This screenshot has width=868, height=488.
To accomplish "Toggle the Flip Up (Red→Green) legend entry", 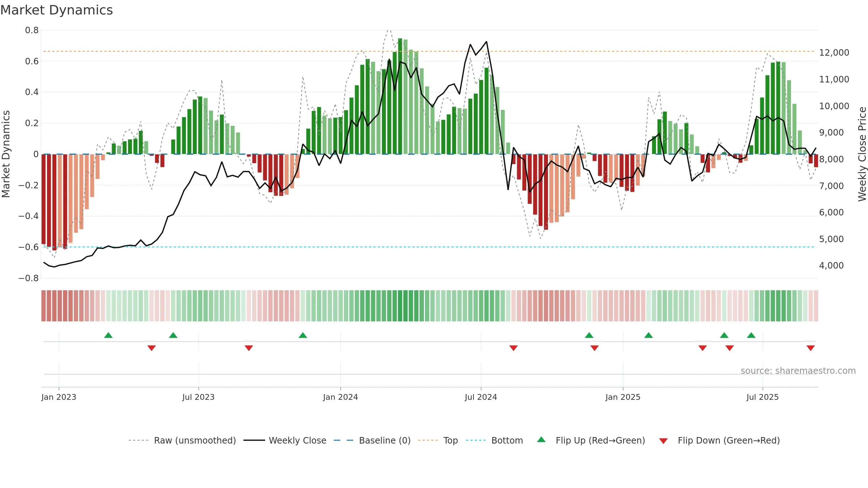I will point(591,440).
